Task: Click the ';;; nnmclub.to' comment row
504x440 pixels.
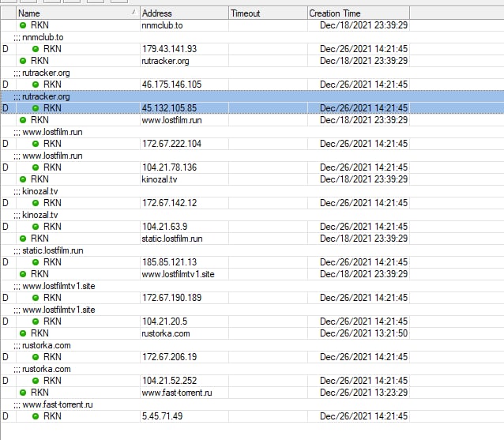Action: tap(252, 37)
